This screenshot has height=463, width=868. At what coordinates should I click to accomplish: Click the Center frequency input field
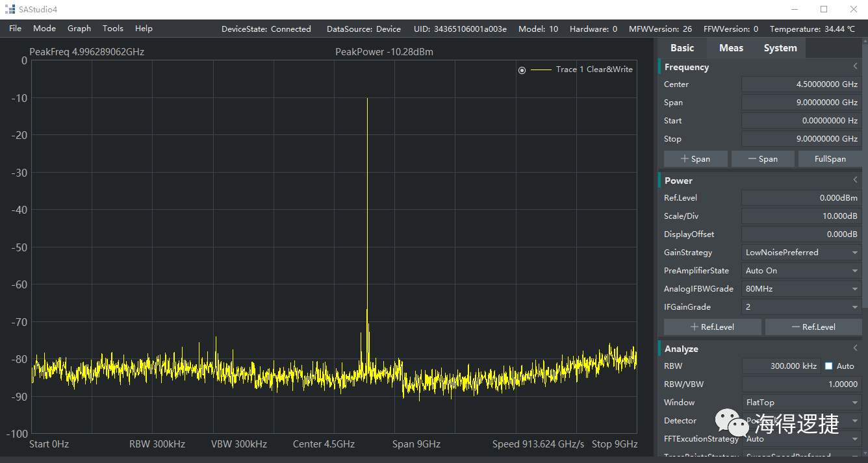pyautogui.click(x=802, y=84)
